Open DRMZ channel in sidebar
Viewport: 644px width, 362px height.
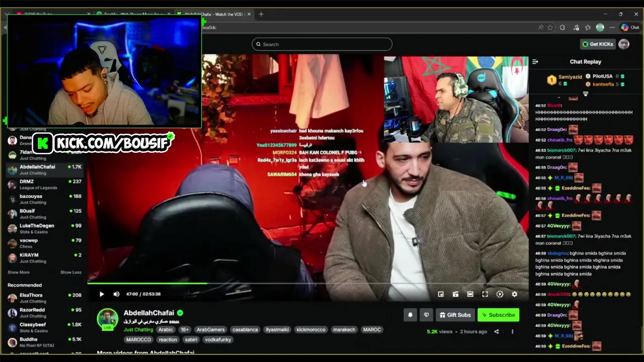[x=44, y=185]
